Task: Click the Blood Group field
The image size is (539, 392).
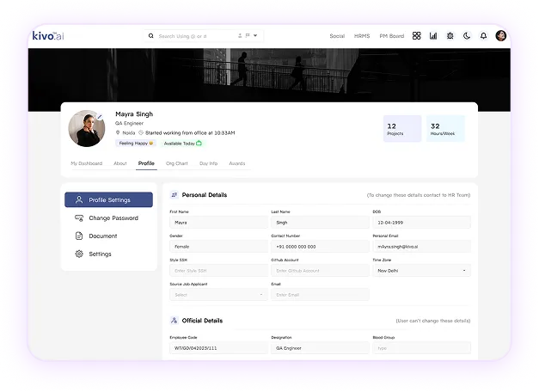Action: 421,348
